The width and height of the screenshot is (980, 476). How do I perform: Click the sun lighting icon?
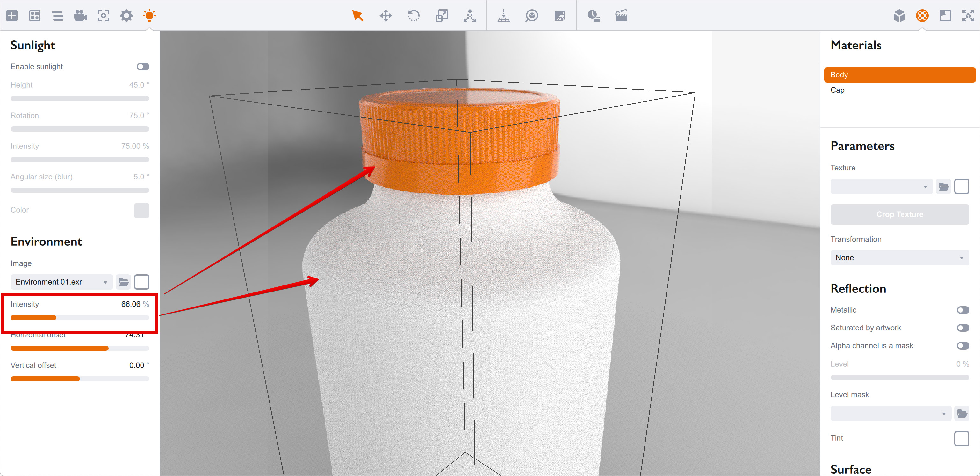[x=149, y=16]
